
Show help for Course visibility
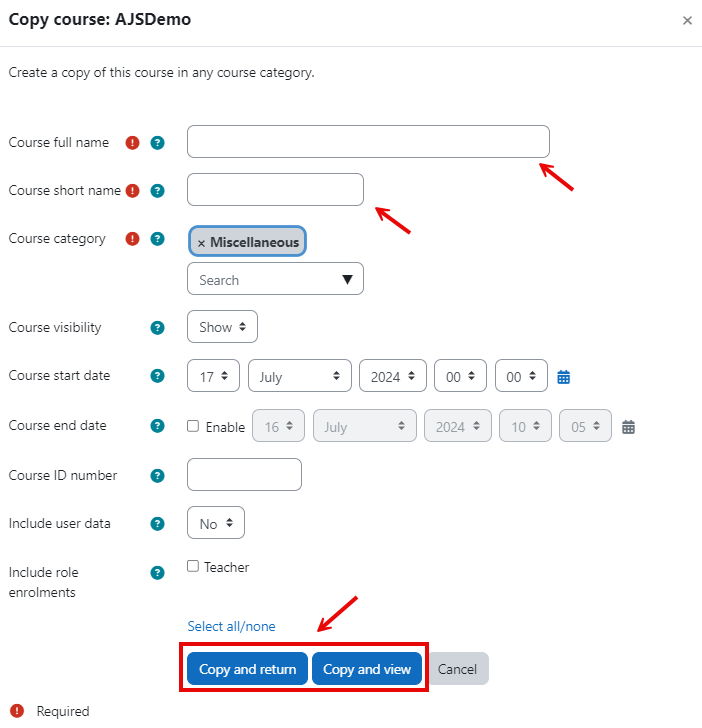point(157,328)
